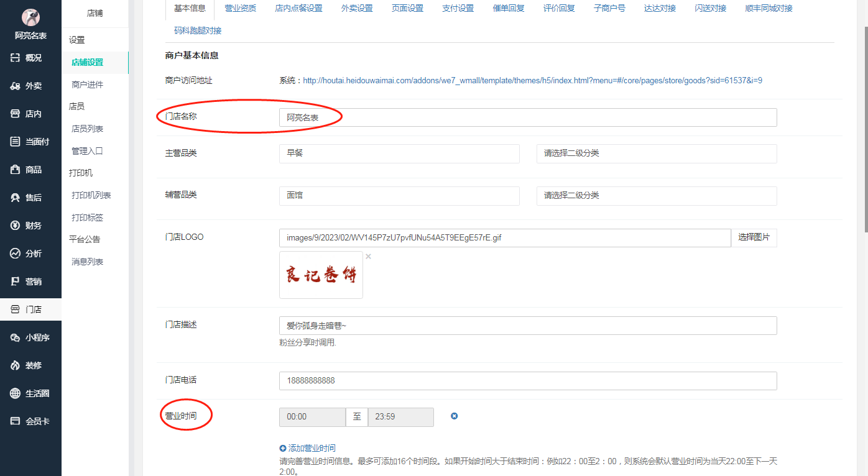Click the 粉丝分享时调用 hint text

308,342
